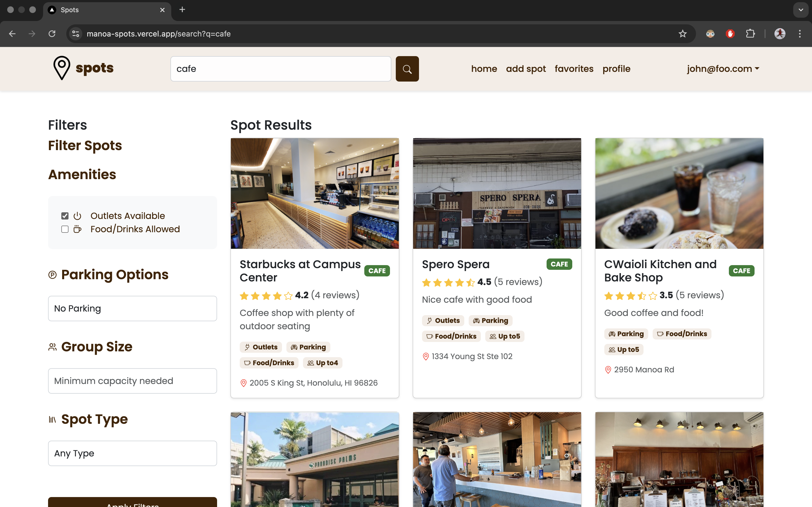
Task: Open the CWaioli iced coffee photo
Action: (679, 194)
